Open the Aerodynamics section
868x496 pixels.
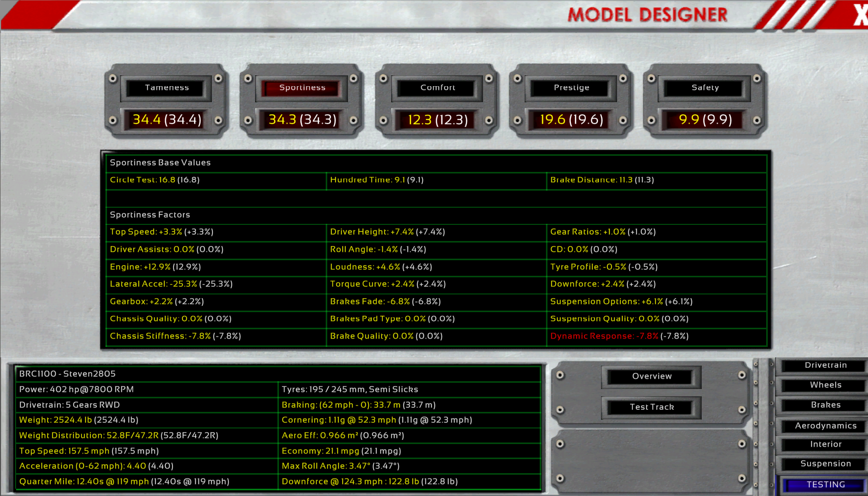click(x=825, y=426)
